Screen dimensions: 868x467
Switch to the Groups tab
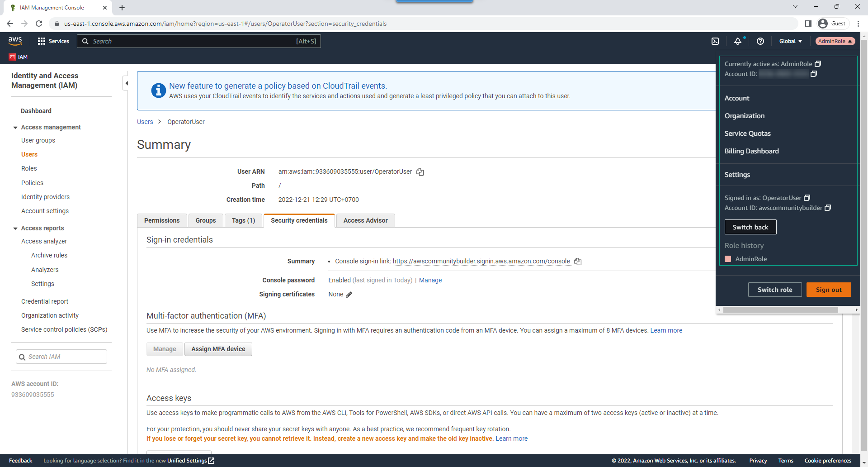click(x=206, y=220)
